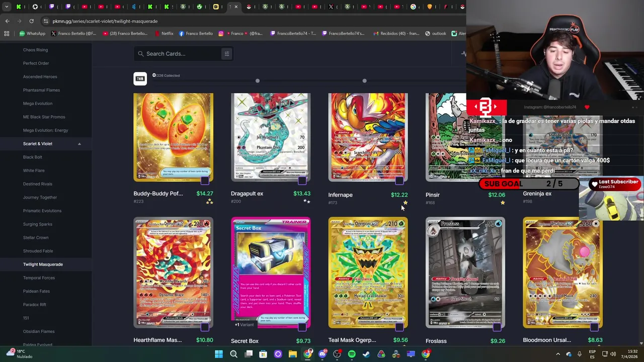Viewport: 644px width, 362px height.
Task: Click the browser address bar URL
Action: [105, 21]
